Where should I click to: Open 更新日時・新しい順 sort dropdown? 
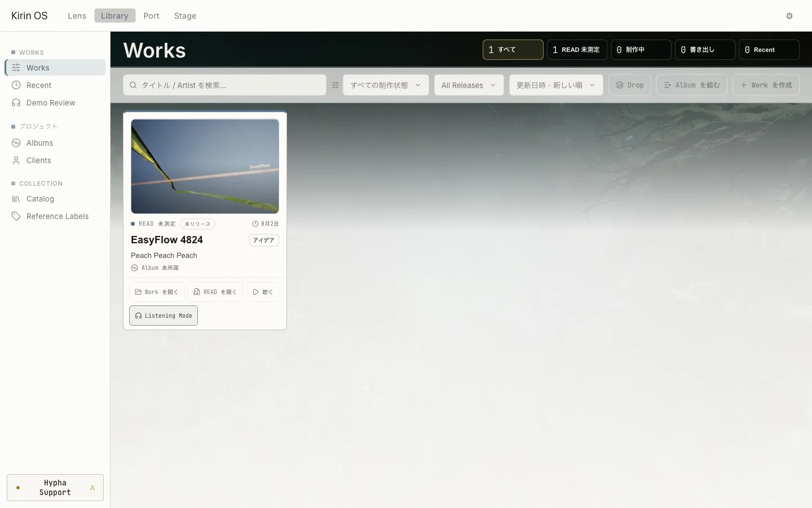point(556,85)
